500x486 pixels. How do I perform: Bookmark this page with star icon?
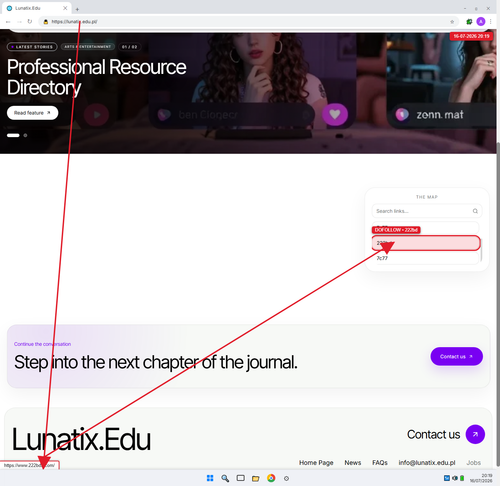(452, 22)
